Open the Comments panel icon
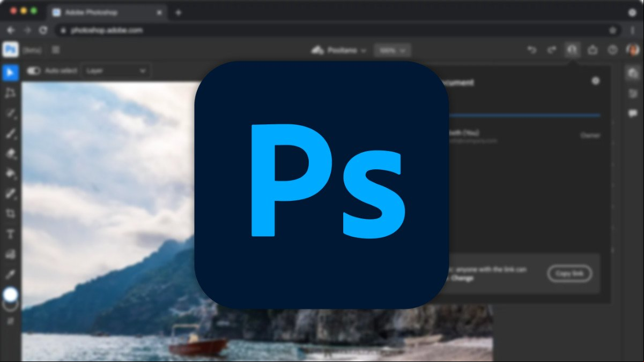 [632, 114]
